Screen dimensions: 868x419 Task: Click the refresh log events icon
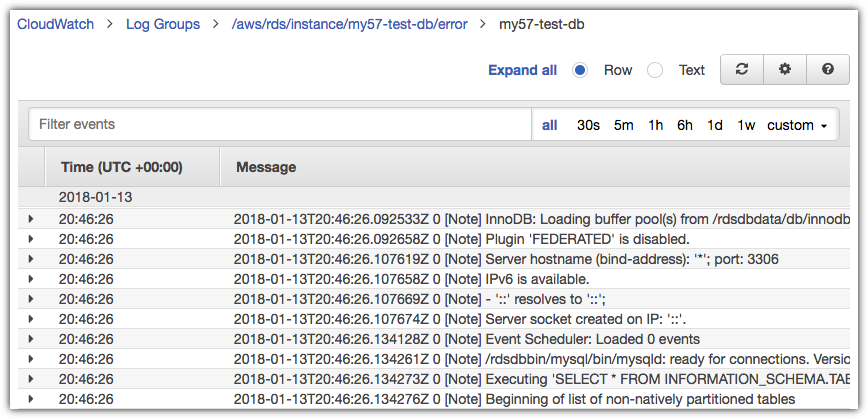(742, 69)
